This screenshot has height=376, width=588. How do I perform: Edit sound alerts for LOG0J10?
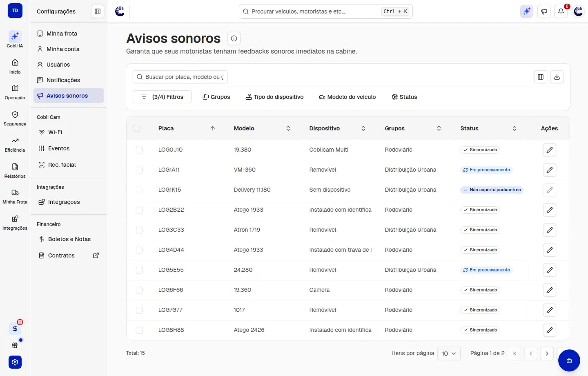pos(550,150)
